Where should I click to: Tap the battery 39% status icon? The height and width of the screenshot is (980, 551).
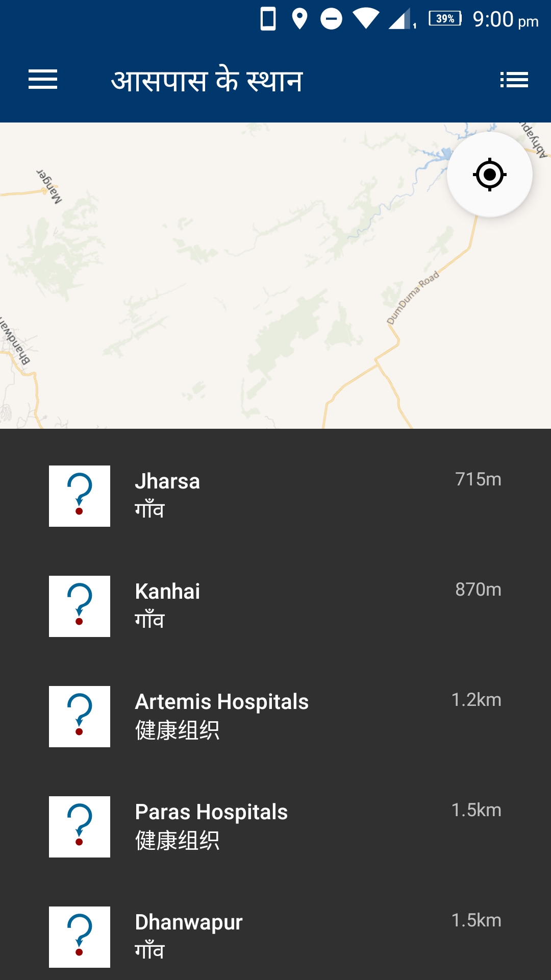(x=445, y=19)
